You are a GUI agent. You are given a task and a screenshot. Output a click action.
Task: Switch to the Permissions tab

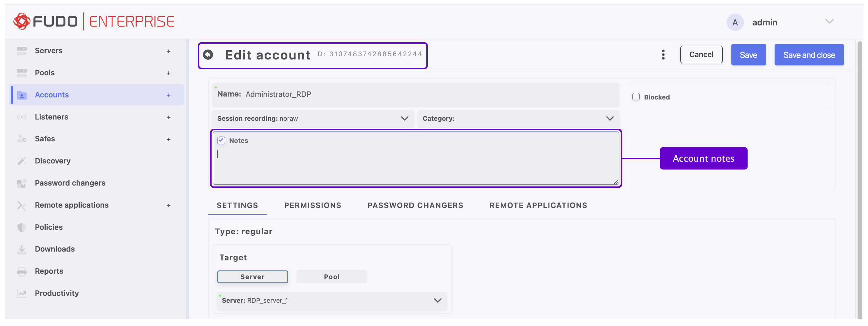pos(312,206)
